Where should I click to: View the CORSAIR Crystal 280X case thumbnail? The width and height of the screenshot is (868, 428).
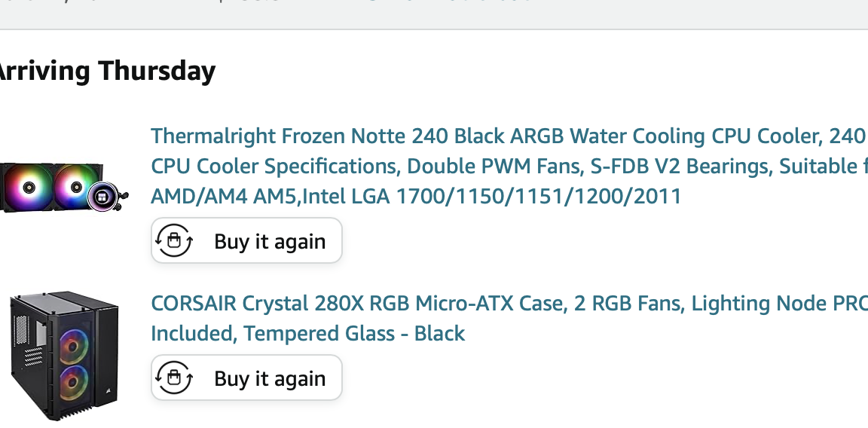click(x=64, y=356)
